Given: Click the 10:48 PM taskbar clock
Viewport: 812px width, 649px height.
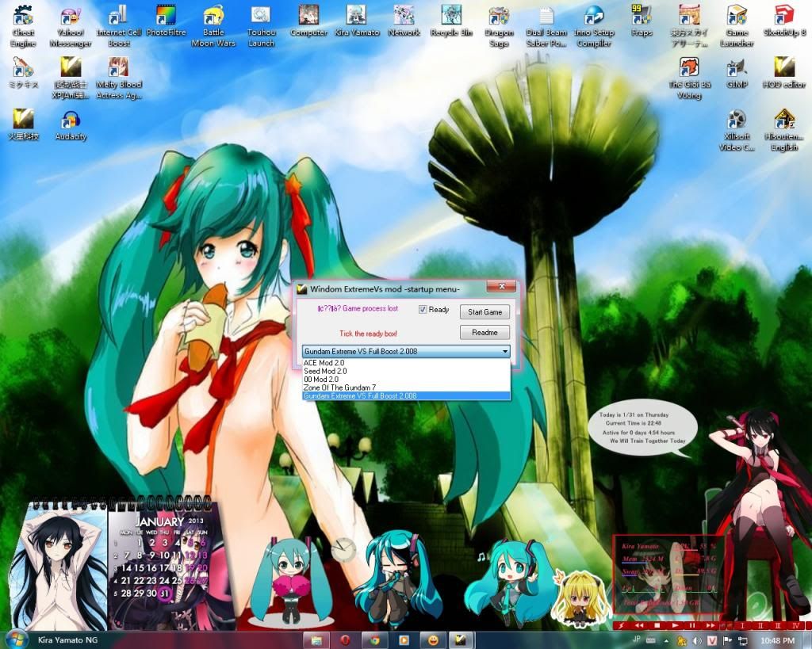Looking at the screenshot, I should point(778,641).
